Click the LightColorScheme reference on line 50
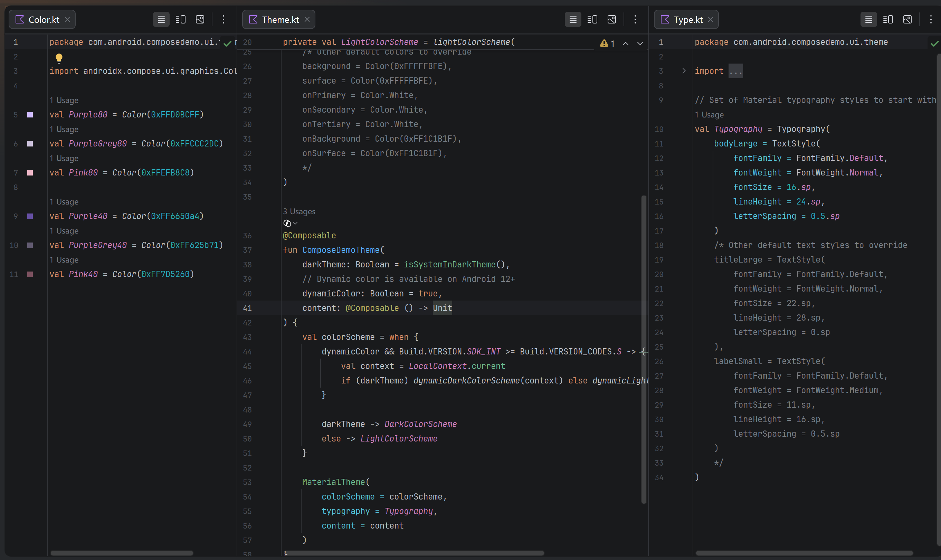The height and width of the screenshot is (560, 941). 399,438
